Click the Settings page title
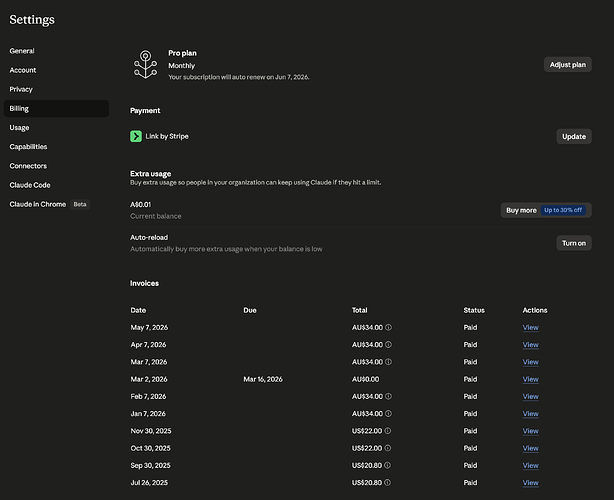The height and width of the screenshot is (500, 614). coord(32,20)
